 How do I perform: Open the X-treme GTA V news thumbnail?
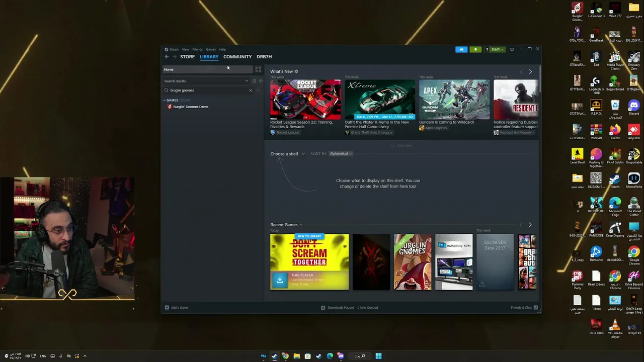380,99
